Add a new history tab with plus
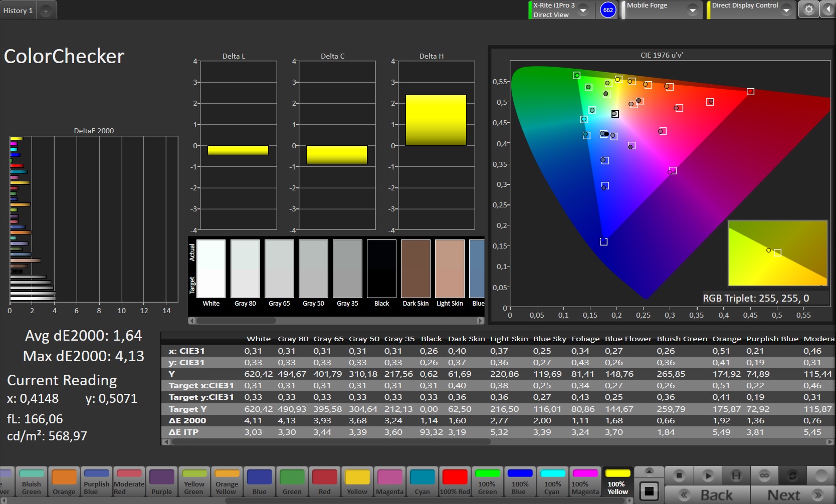This screenshot has height=504, width=836. [x=46, y=11]
